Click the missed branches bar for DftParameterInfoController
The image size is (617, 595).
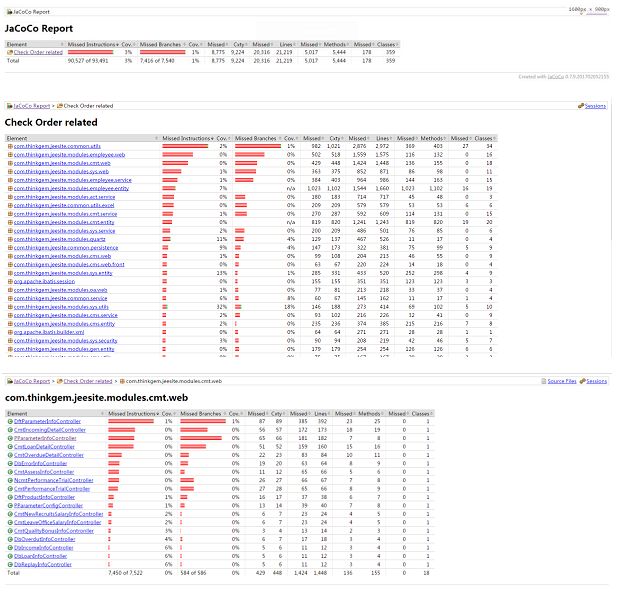pyautogui.click(x=203, y=421)
